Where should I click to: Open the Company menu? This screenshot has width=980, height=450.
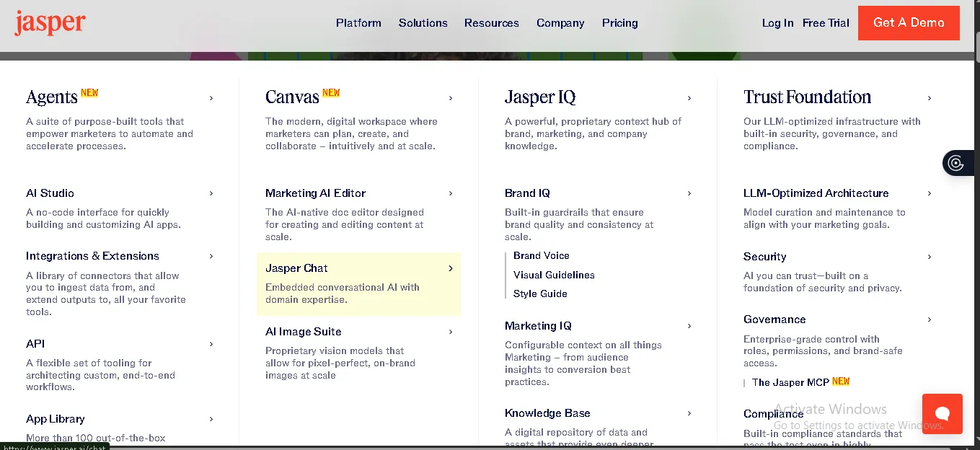click(560, 23)
